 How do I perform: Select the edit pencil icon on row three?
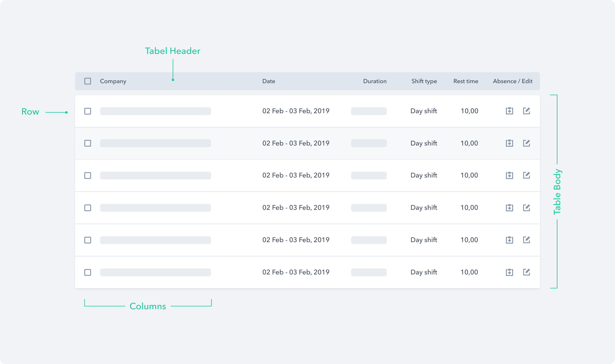[527, 175]
